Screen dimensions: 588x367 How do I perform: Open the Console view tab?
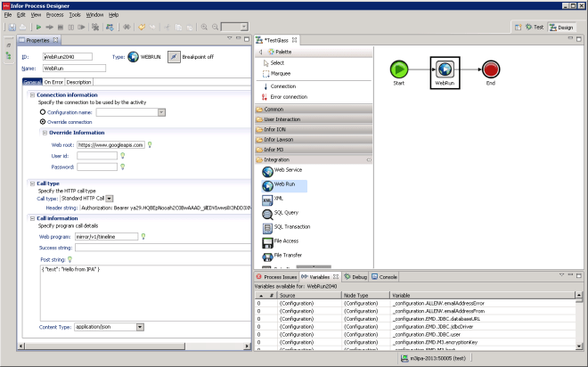pos(386,277)
